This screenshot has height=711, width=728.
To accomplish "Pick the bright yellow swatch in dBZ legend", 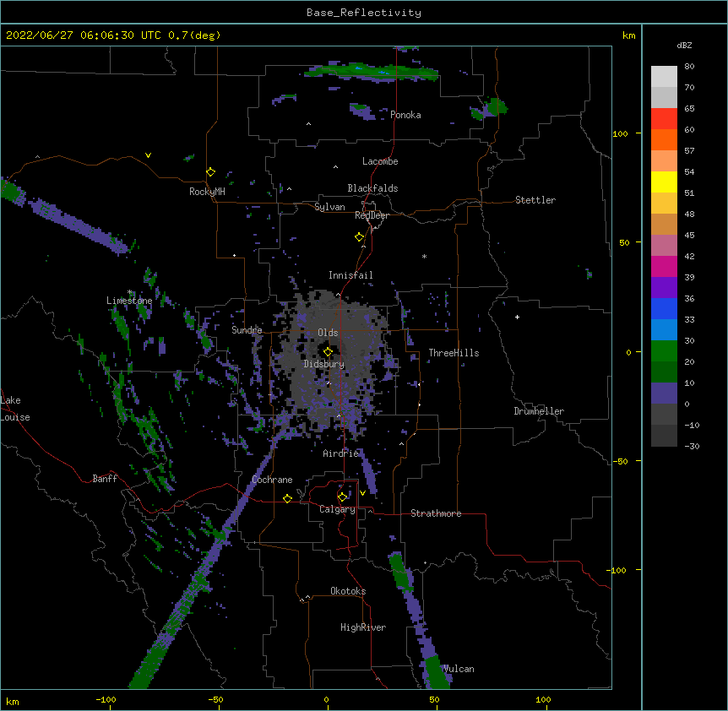I will pos(664,182).
